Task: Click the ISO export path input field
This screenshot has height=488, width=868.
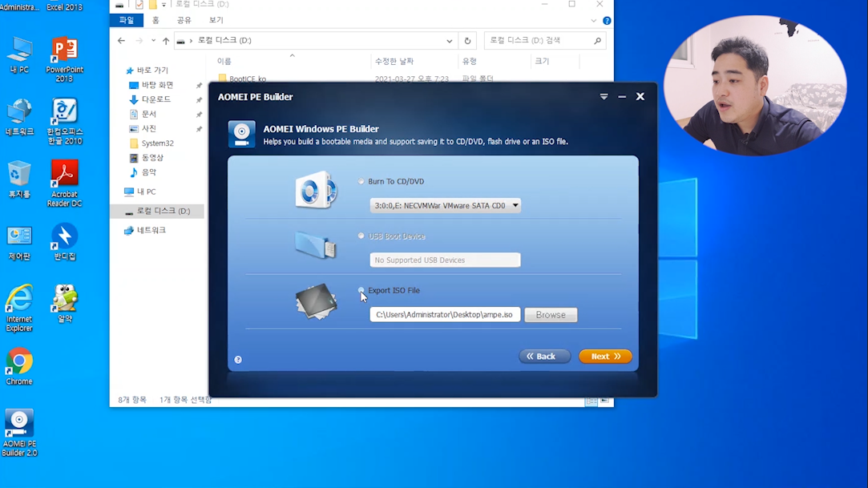Action: tap(445, 314)
